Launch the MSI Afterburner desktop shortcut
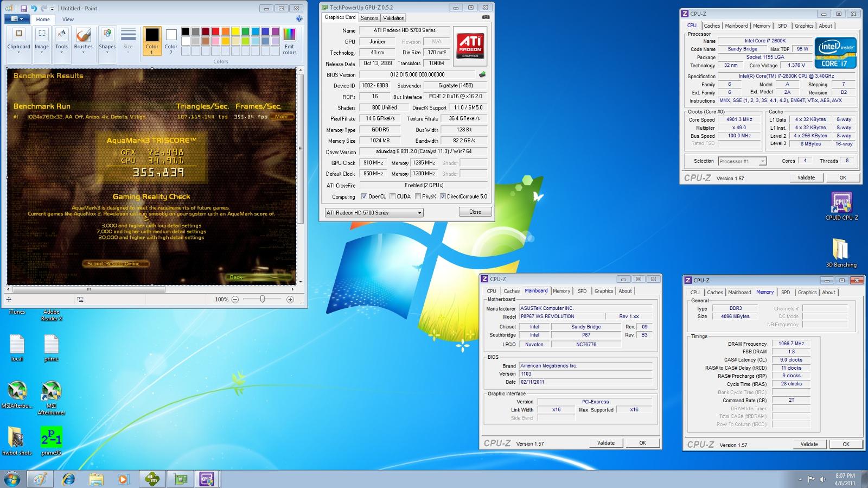 51,398
